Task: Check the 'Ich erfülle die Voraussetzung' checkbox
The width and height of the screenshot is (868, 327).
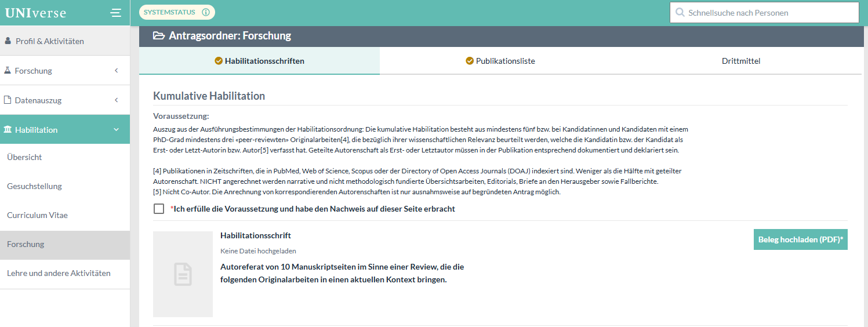Action: tap(159, 209)
